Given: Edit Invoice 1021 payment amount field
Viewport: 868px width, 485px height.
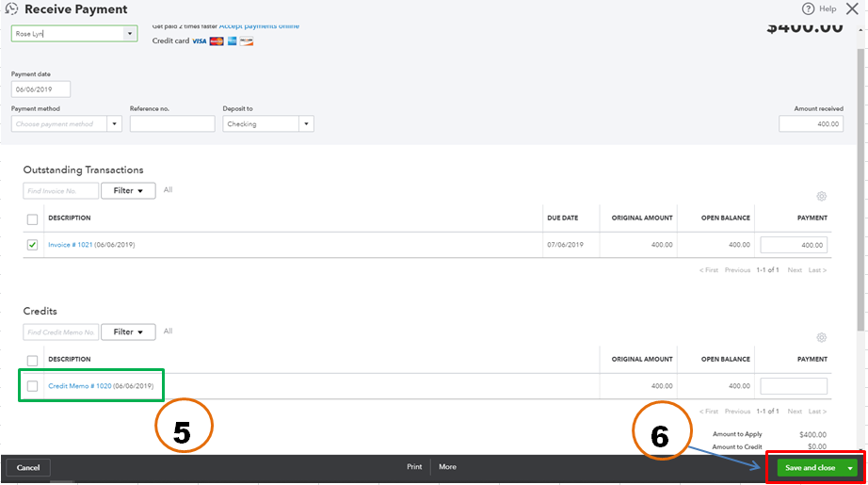Looking at the screenshot, I should [794, 245].
